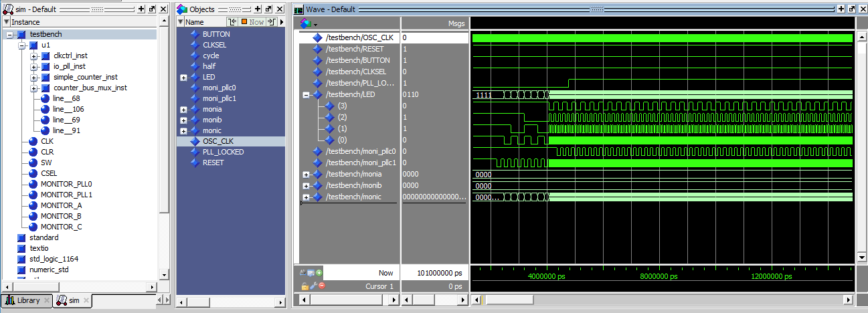The image size is (868, 313).
Task: Click the toggle leaf names icon
Action: pyautogui.click(x=304, y=273)
